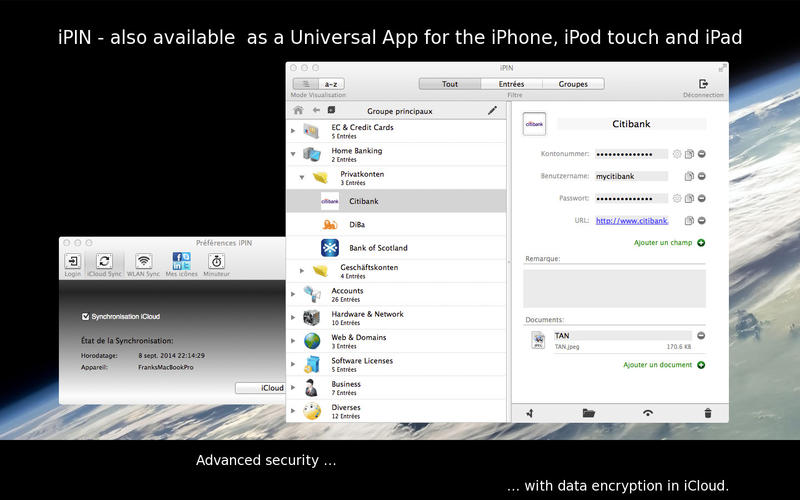Select the Bank of Scotland entry
Viewport: 800px width, 500px height.
point(378,248)
